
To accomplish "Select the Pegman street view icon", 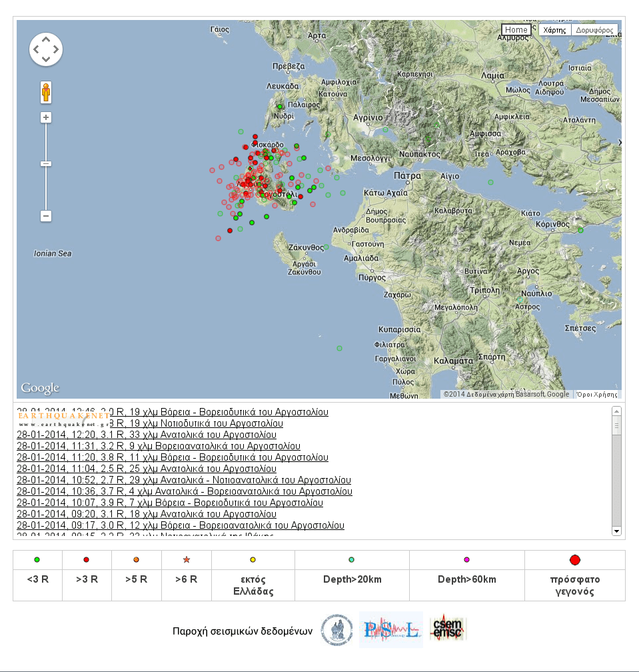I will 45,93.
